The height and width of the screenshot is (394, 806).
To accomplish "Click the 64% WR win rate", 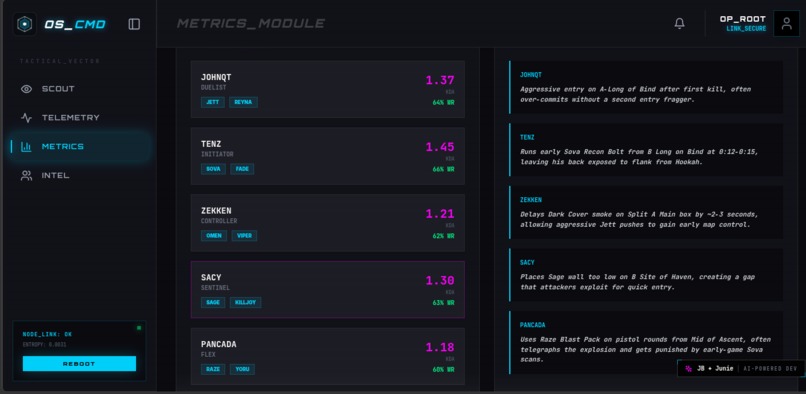I will pyautogui.click(x=443, y=102).
